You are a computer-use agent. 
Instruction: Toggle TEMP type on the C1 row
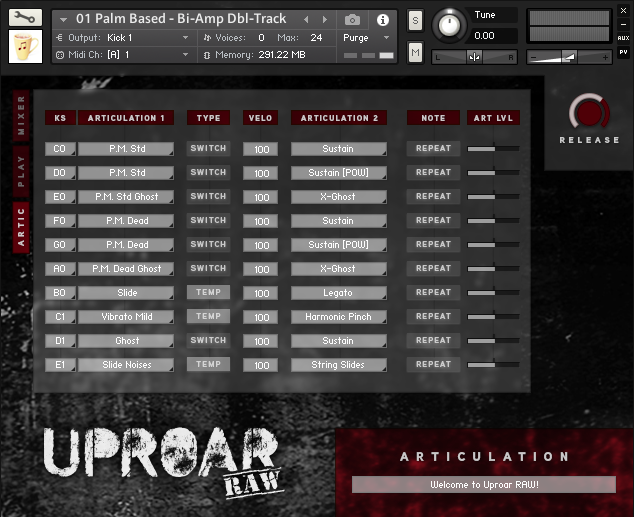click(208, 316)
